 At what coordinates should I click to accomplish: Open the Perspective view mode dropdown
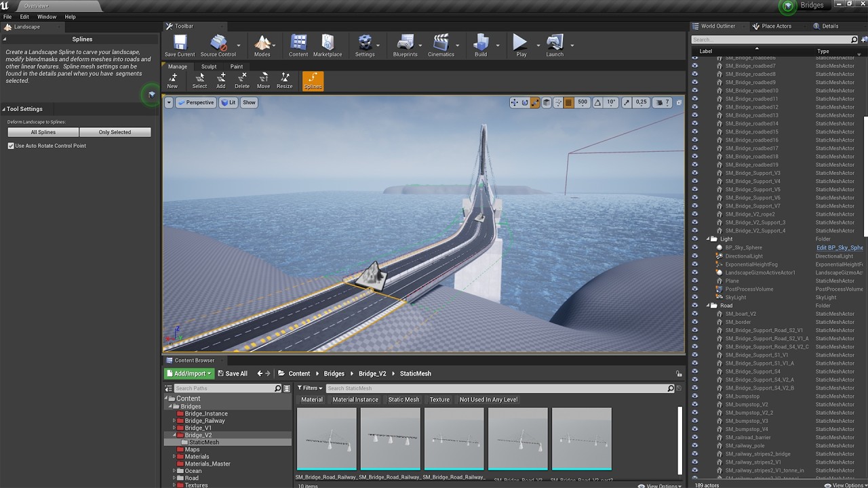pos(195,102)
